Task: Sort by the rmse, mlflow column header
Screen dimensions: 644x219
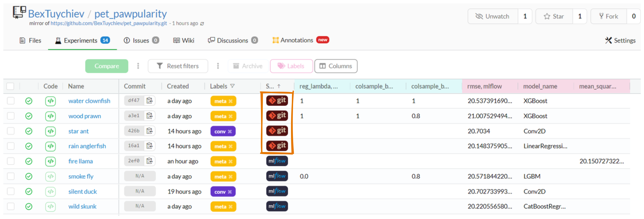Action: point(484,86)
